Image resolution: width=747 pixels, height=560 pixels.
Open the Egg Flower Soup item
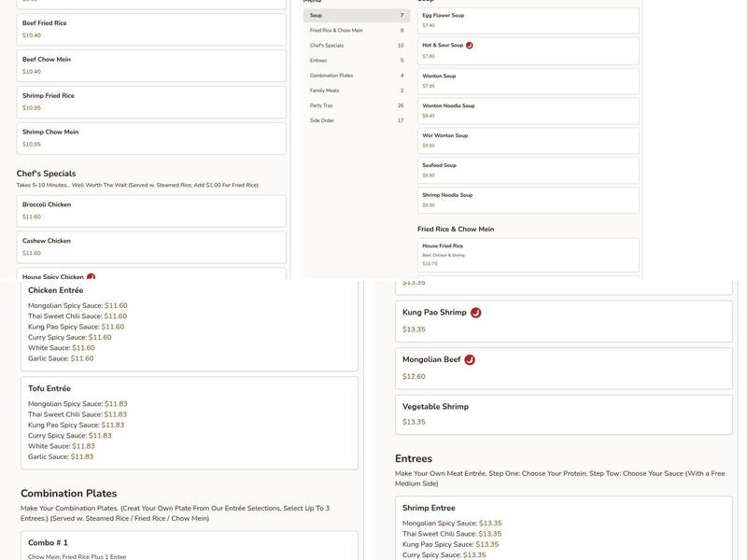pyautogui.click(x=528, y=21)
